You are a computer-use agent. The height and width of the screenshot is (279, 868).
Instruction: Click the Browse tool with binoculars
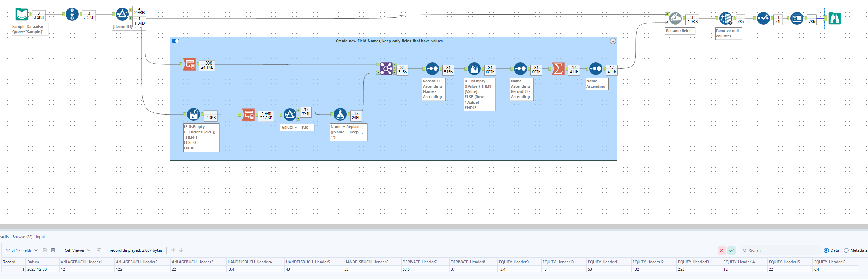[x=835, y=19]
